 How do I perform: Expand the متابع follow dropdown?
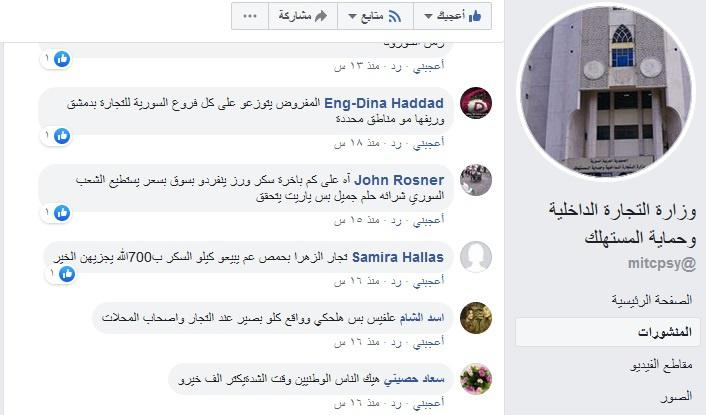coord(352,17)
